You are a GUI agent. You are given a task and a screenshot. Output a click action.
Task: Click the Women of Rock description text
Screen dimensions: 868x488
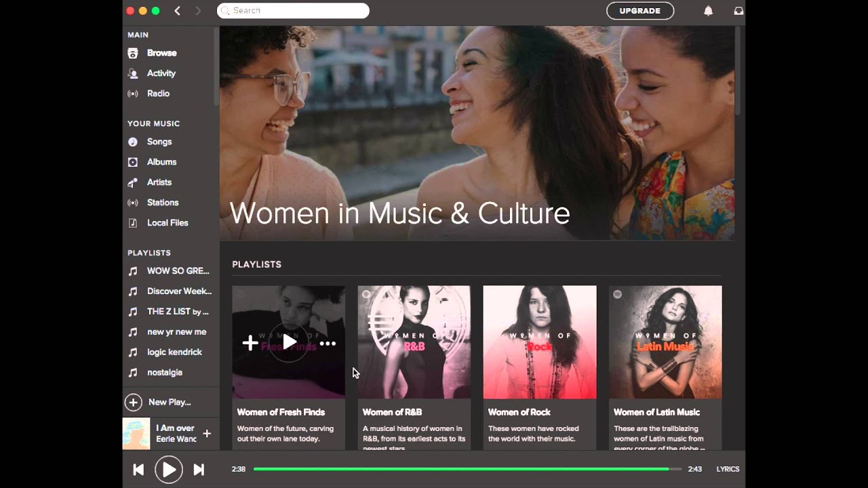534,434
